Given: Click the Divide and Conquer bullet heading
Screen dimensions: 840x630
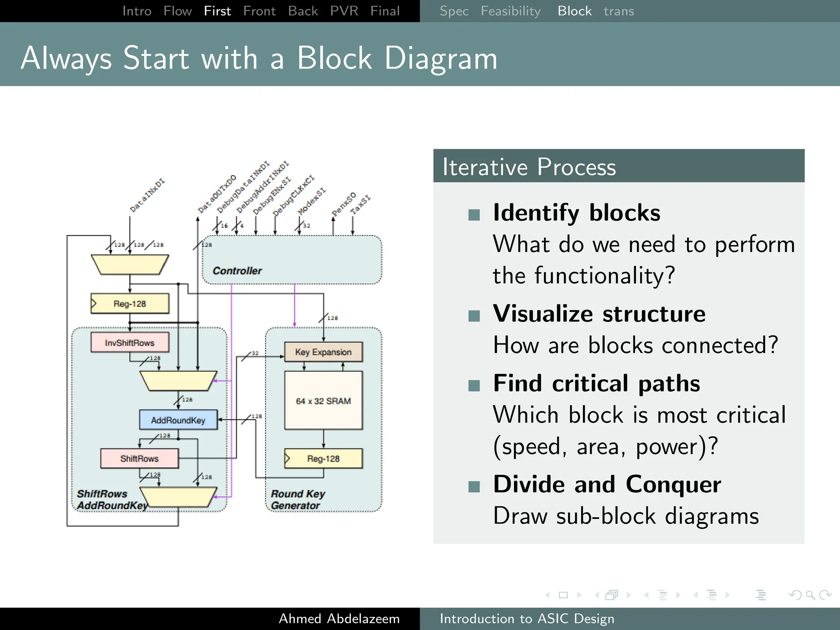Looking at the screenshot, I should click(607, 484).
